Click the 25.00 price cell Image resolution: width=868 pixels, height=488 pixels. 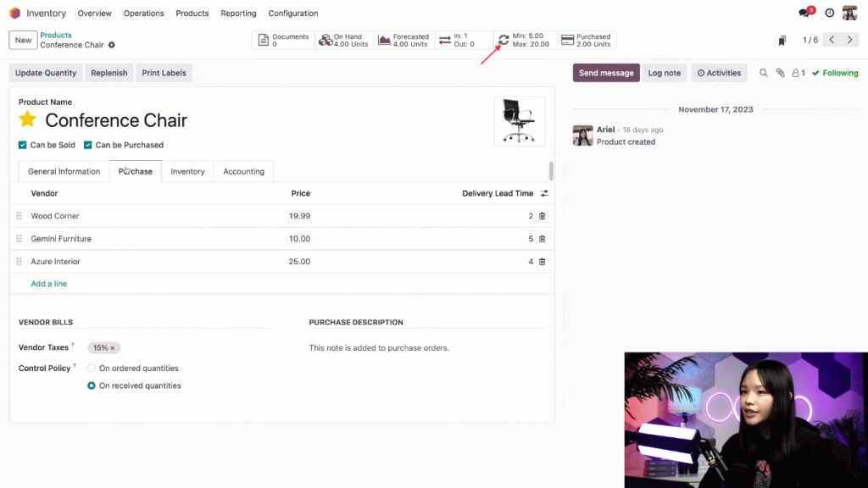[x=299, y=261]
